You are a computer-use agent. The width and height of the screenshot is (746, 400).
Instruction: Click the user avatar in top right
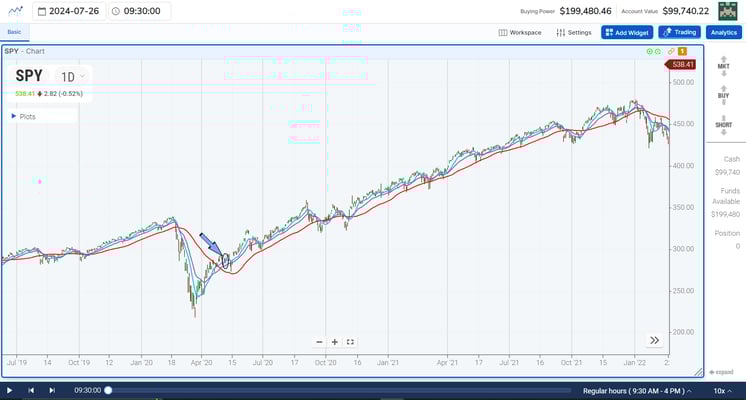click(x=727, y=11)
